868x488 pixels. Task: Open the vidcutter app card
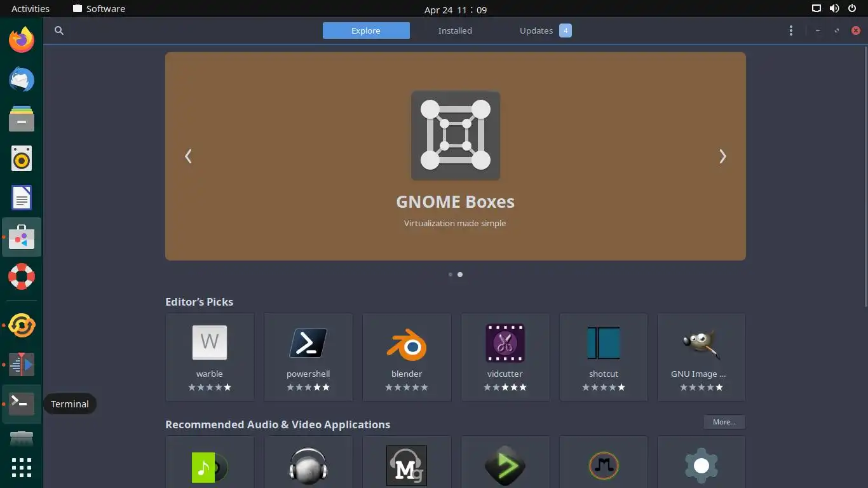point(505,357)
